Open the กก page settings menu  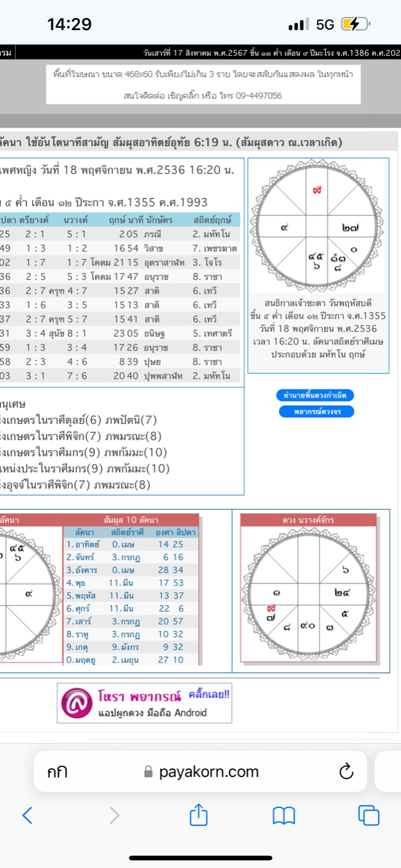(x=57, y=772)
